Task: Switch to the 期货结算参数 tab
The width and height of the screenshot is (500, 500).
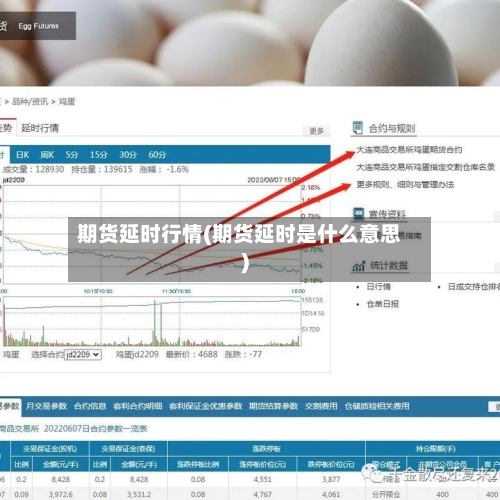Action: pos(273,406)
